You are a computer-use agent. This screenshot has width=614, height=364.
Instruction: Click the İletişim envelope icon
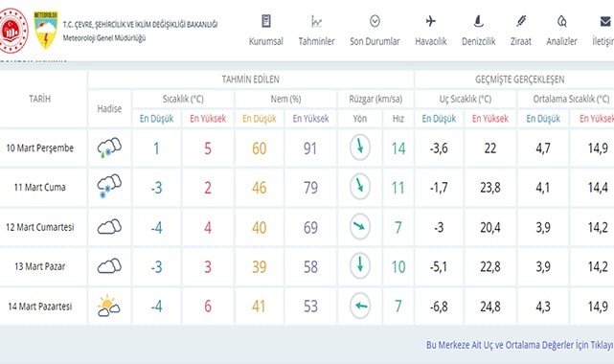click(606, 21)
